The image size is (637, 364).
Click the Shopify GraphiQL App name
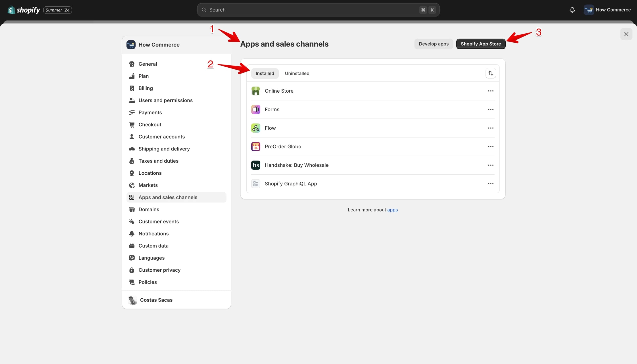[291, 184]
